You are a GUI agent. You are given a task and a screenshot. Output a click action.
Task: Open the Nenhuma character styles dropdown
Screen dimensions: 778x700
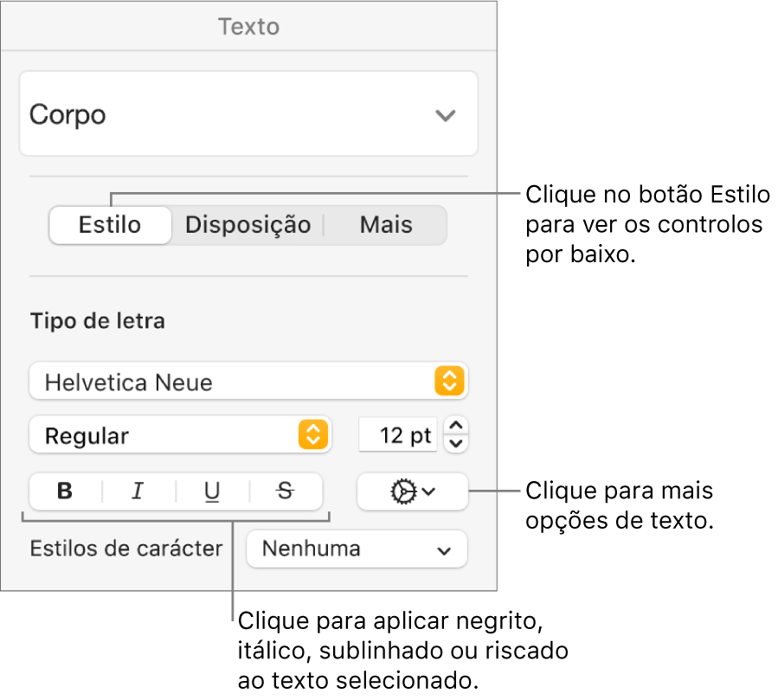(x=357, y=549)
